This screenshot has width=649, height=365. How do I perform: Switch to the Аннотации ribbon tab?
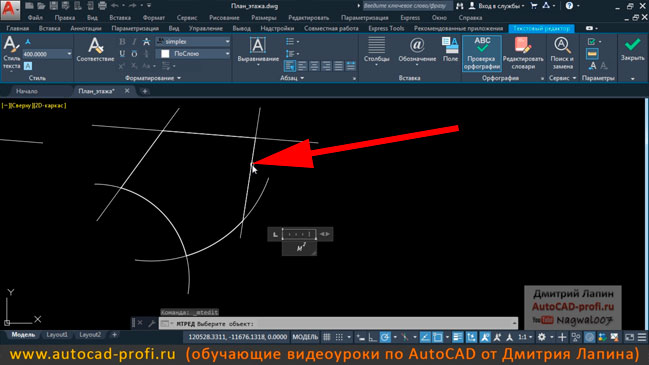(86, 29)
